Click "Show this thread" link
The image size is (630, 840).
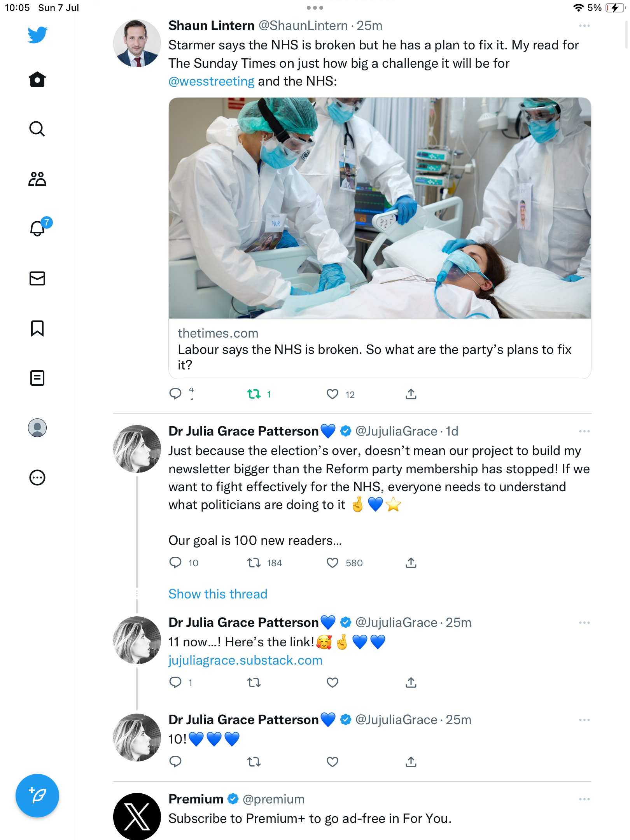pos(218,594)
